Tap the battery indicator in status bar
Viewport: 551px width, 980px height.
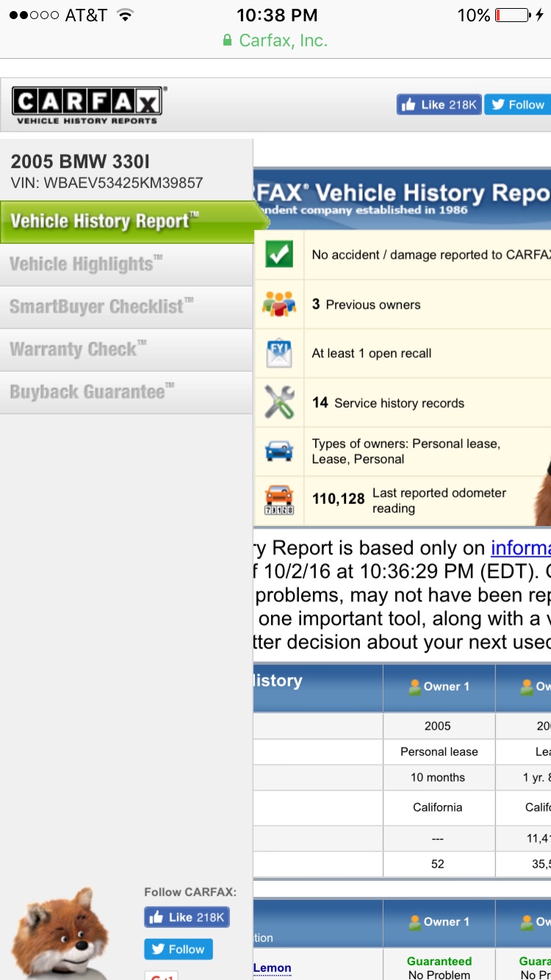[514, 15]
